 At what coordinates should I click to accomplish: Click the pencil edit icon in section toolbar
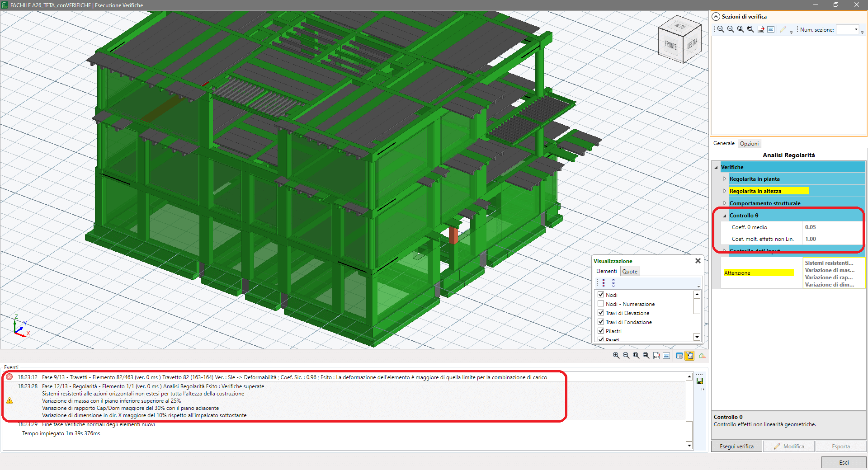pyautogui.click(x=783, y=29)
